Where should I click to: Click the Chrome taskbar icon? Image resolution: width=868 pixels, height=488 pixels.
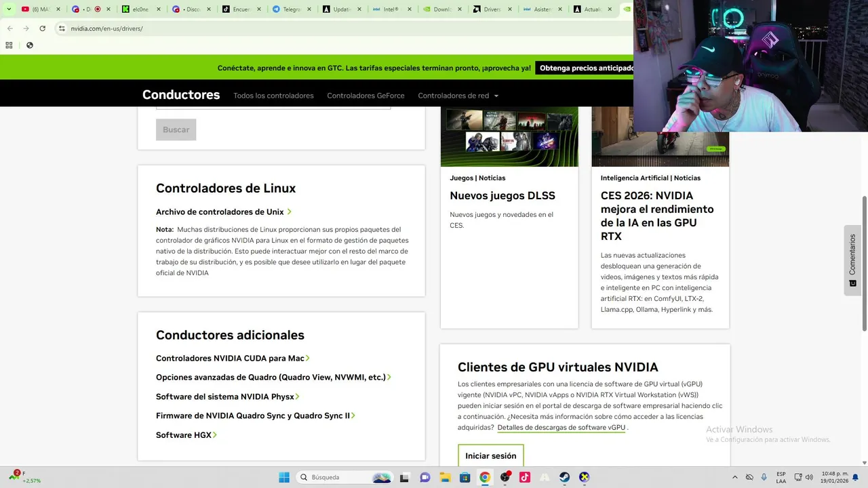(x=485, y=477)
